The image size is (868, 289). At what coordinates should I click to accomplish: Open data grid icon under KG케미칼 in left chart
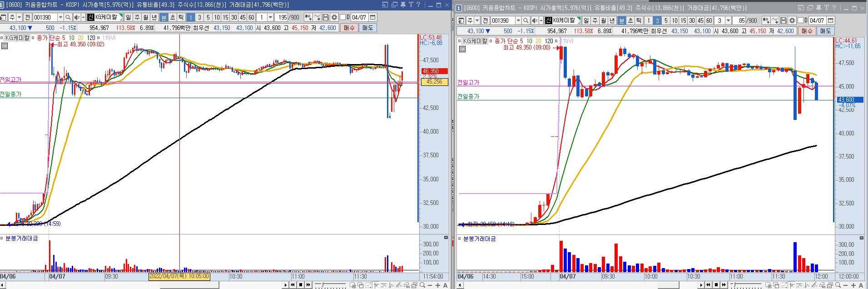[x=5, y=46]
